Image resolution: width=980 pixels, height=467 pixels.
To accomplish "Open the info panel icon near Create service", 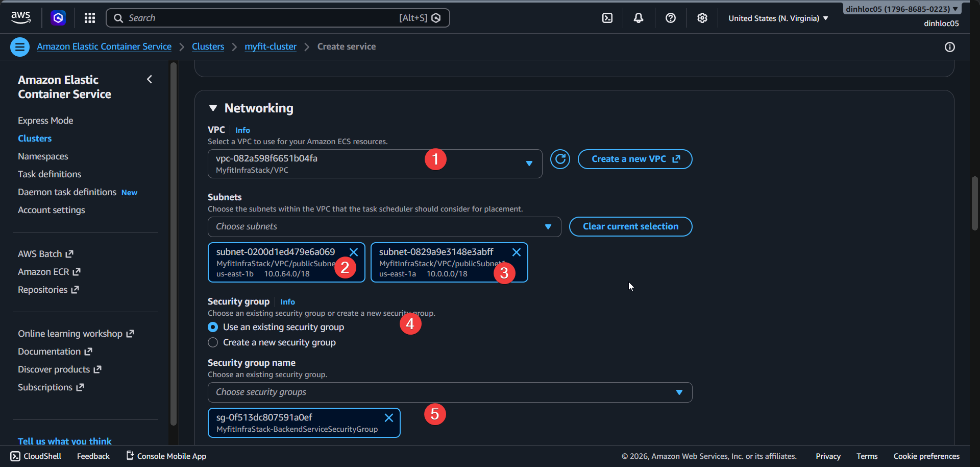I will tap(949, 47).
